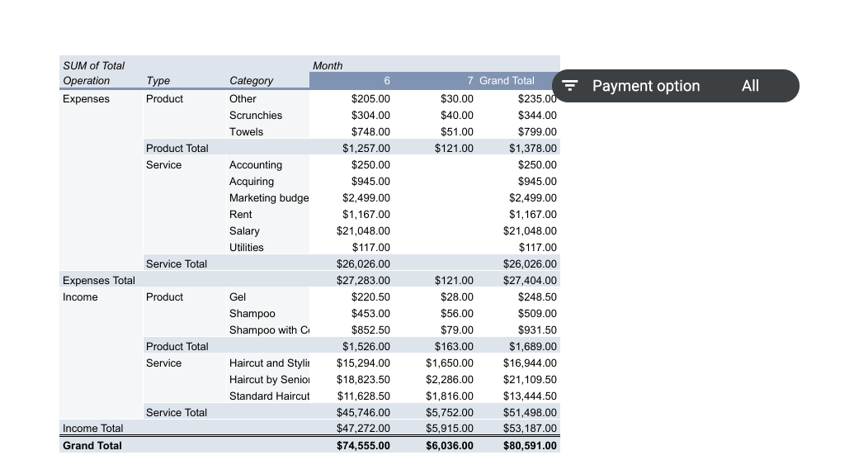The width and height of the screenshot is (868, 460).
Task: Click the 'Income' operation cell
Action: (x=80, y=297)
